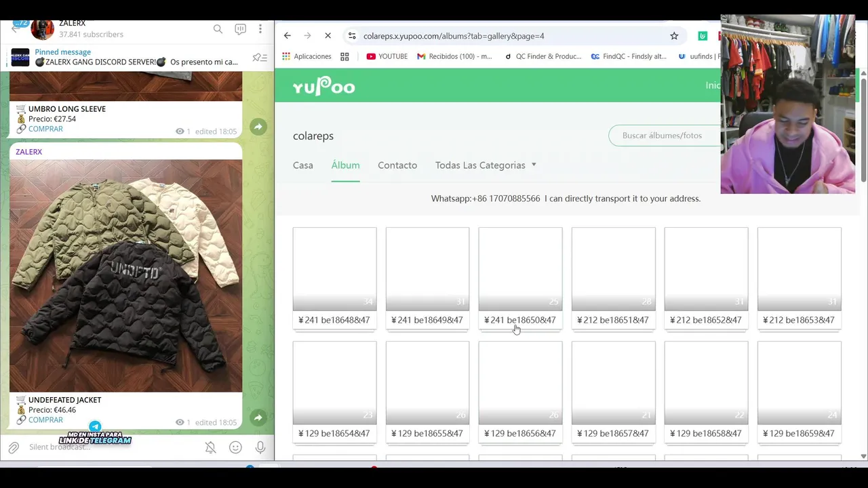868x488 pixels.
Task: Open Telegram channel three-dot menu
Action: (260, 29)
